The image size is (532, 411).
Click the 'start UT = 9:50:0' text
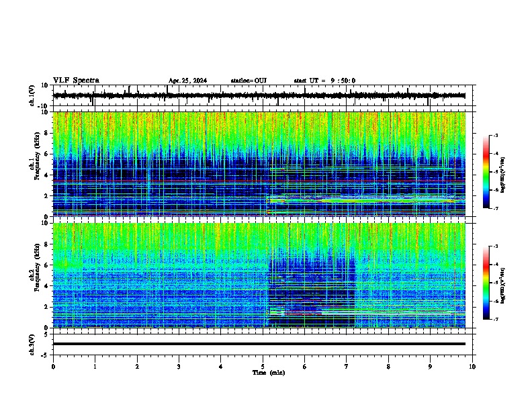click(324, 81)
